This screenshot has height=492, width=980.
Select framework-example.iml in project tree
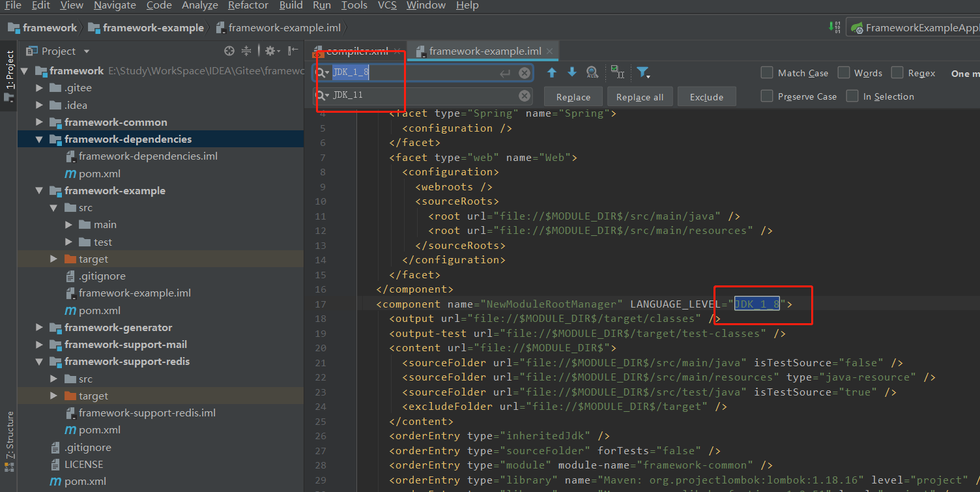(134, 293)
